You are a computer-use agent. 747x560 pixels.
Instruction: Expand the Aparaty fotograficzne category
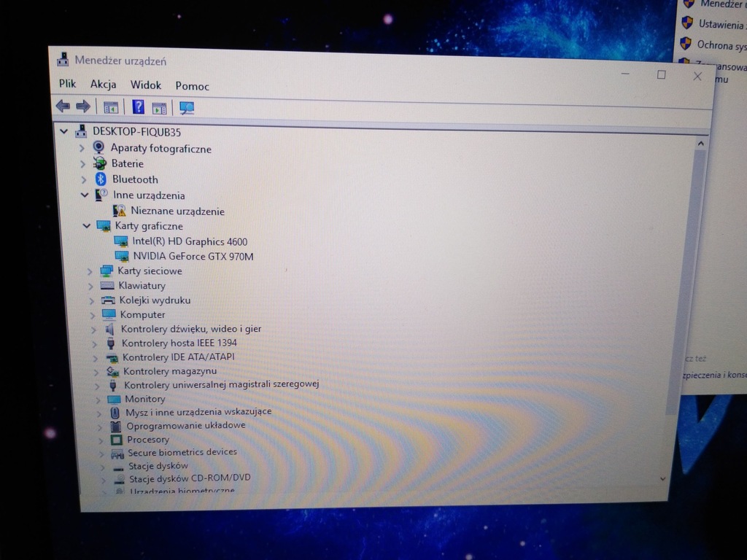(x=82, y=148)
